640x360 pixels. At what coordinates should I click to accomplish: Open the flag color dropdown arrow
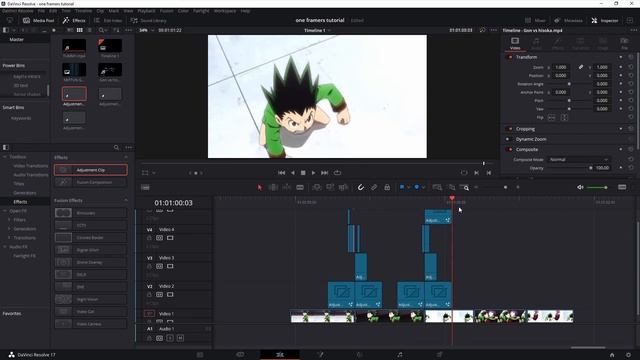[409, 187]
